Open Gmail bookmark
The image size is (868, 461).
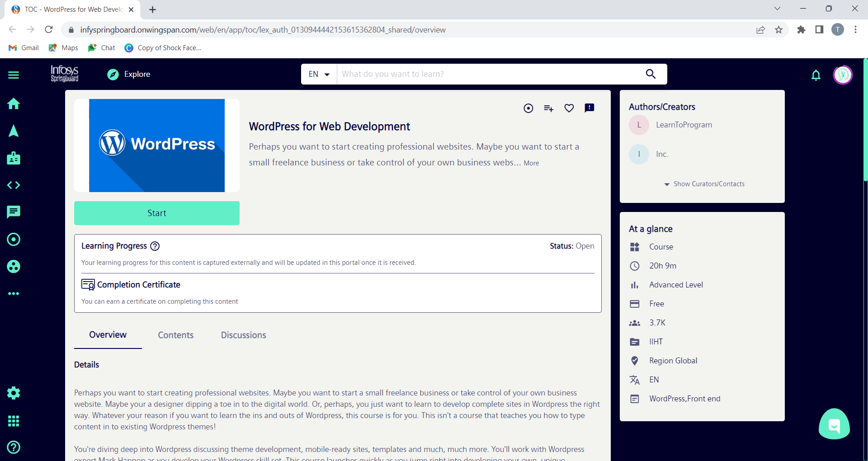tap(24, 48)
